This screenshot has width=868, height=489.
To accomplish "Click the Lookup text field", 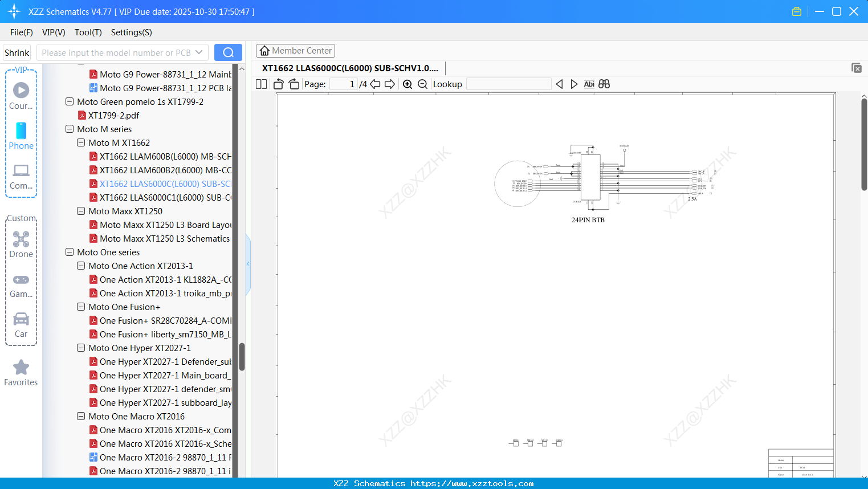I will (509, 84).
